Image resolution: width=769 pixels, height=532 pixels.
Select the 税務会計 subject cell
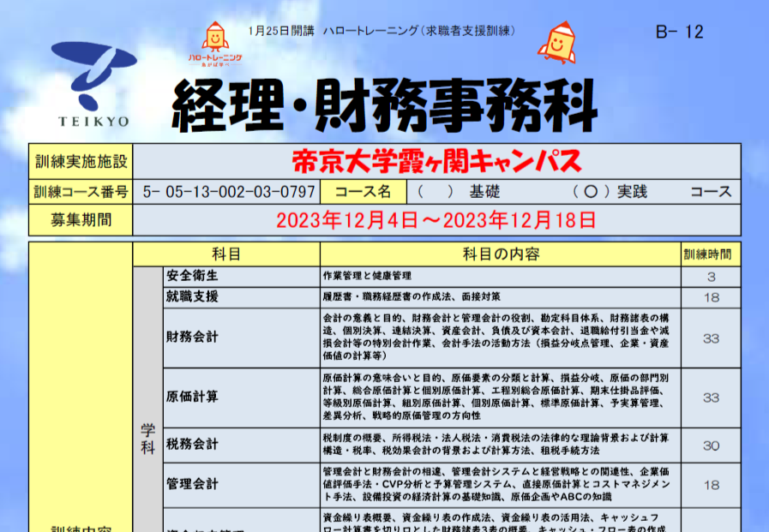pyautogui.click(x=241, y=445)
